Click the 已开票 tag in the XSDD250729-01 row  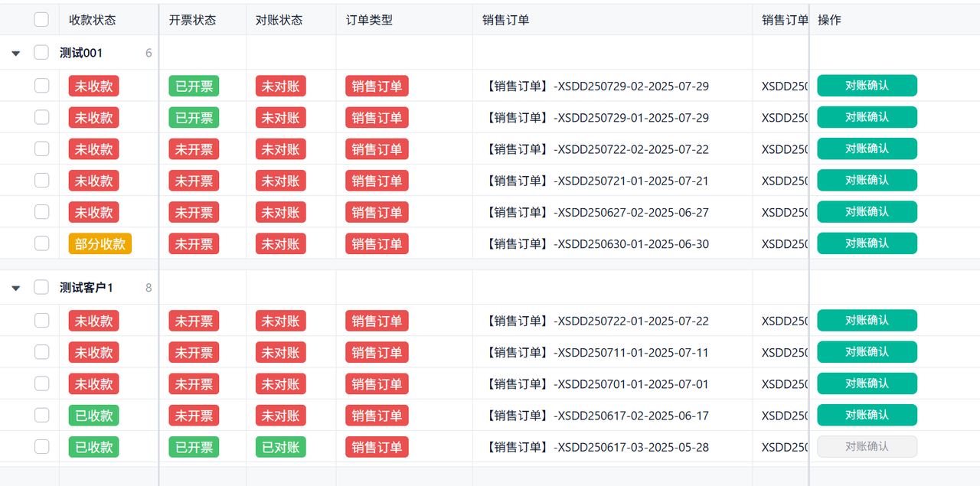pos(194,117)
